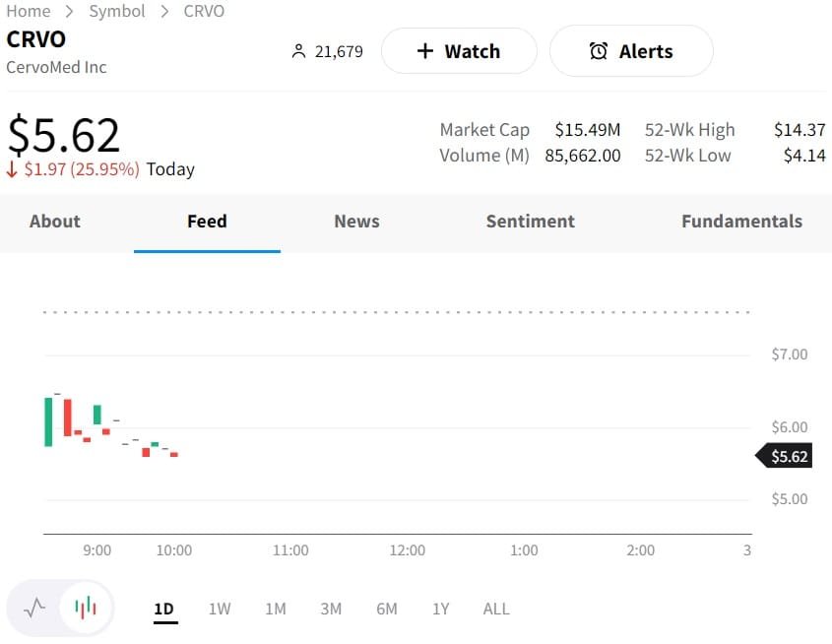832x644 pixels.
Task: Select the 1M time range
Action: click(x=276, y=609)
